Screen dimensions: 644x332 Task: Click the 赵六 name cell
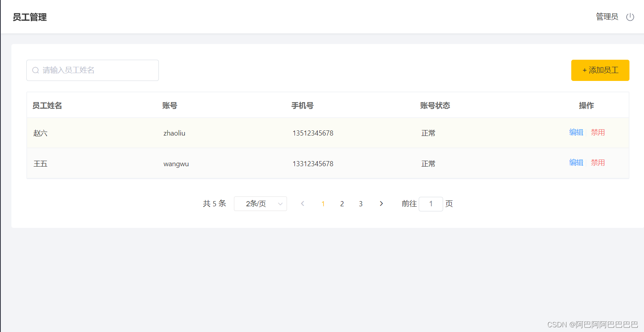(x=40, y=133)
